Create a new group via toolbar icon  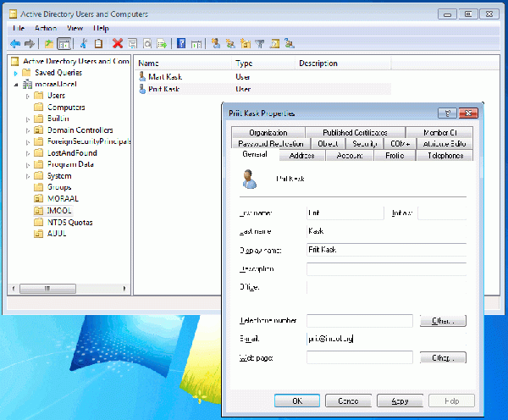tap(230, 43)
